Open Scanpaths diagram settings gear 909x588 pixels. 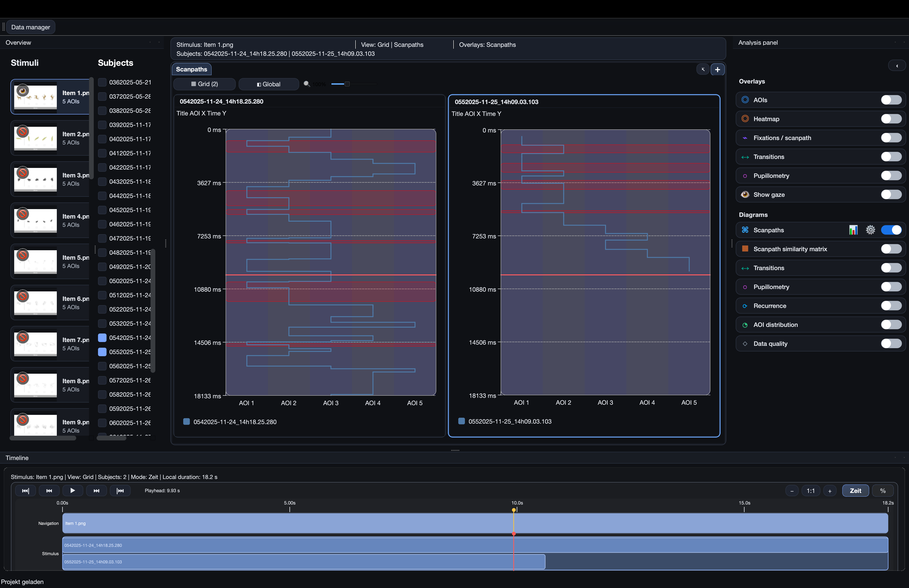click(x=870, y=230)
